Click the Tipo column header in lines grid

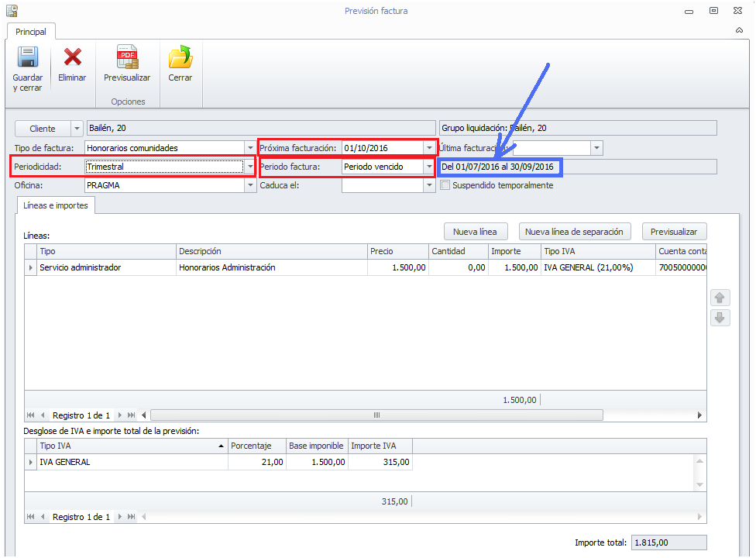click(106, 251)
